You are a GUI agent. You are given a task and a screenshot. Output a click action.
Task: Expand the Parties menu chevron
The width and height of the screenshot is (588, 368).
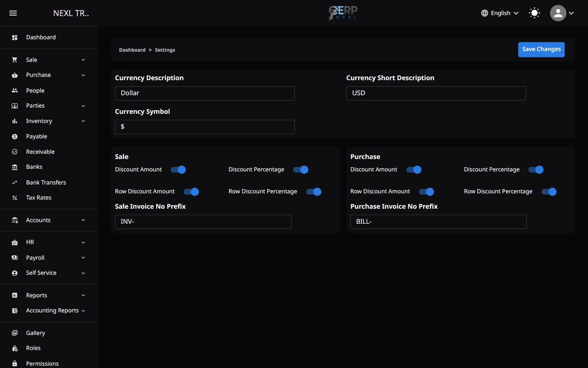[x=83, y=106]
